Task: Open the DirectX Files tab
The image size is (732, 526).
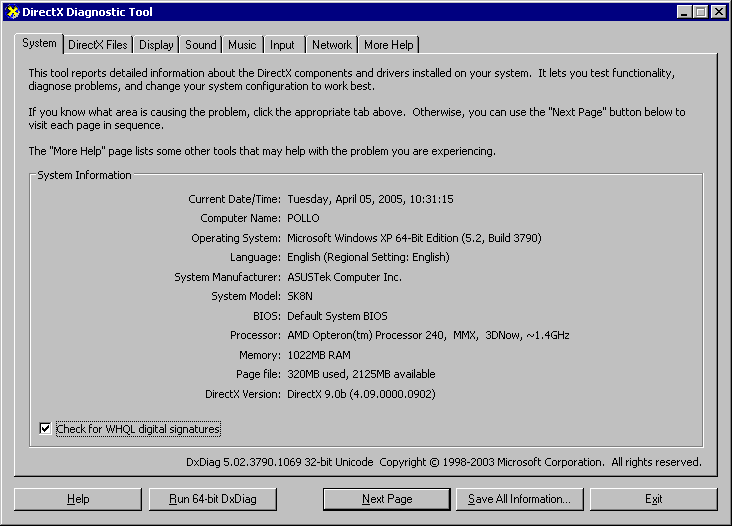Action: [98, 45]
